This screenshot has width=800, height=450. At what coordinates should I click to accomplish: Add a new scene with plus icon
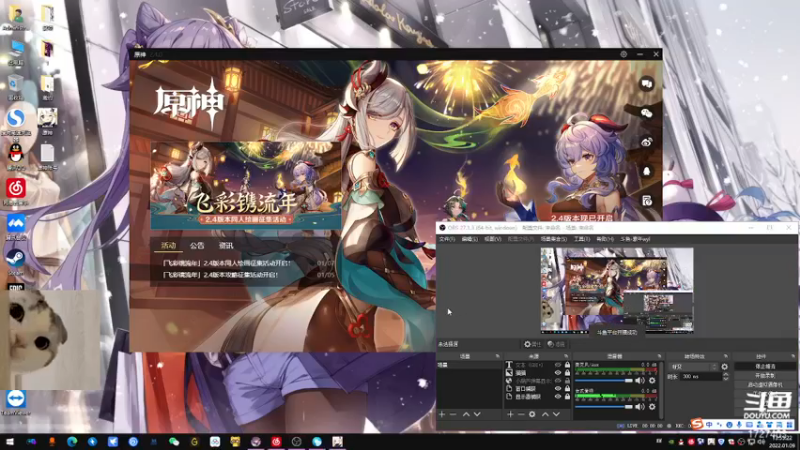click(442, 414)
